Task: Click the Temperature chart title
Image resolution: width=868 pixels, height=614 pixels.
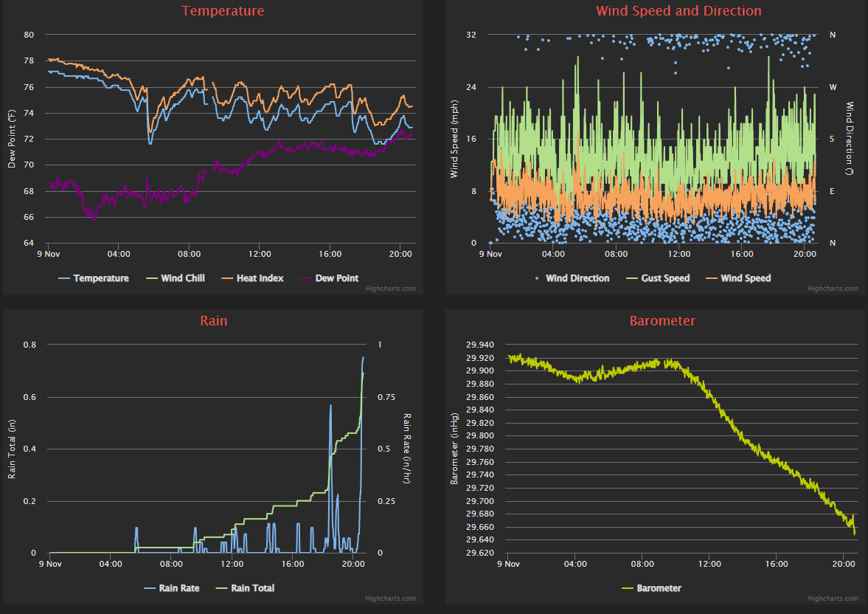Action: [x=223, y=10]
